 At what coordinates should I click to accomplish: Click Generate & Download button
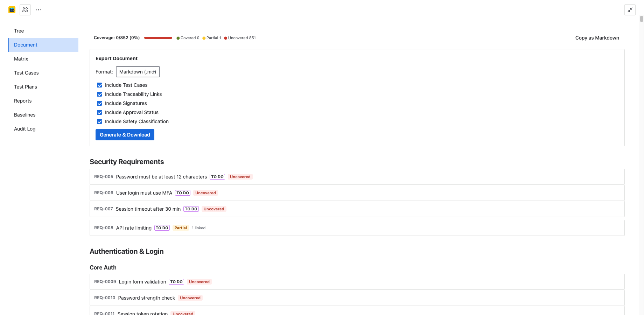coord(125,135)
